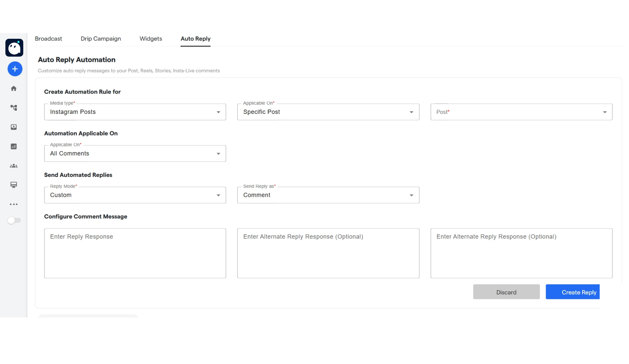Open the flow builder icon in sidebar

pyautogui.click(x=13, y=108)
